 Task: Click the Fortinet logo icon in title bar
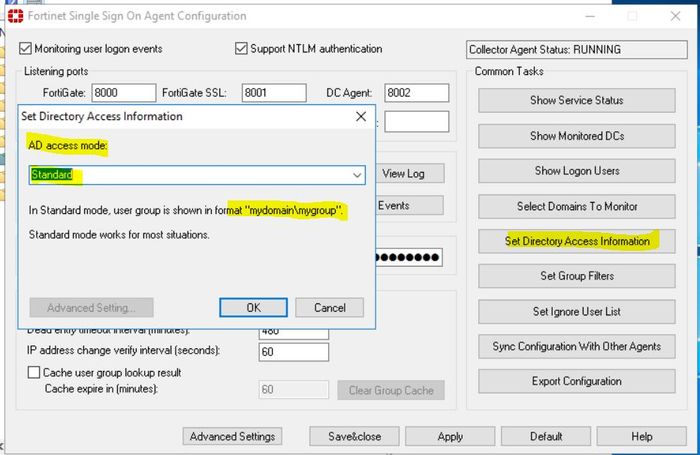point(16,16)
